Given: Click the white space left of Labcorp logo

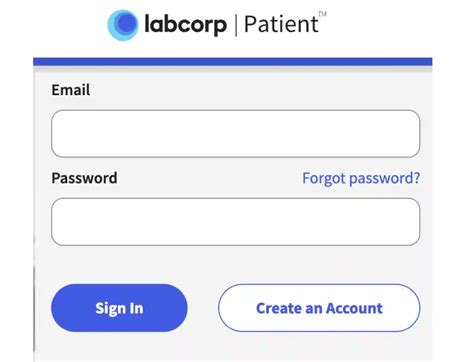Looking at the screenshot, I should tap(53, 25).
